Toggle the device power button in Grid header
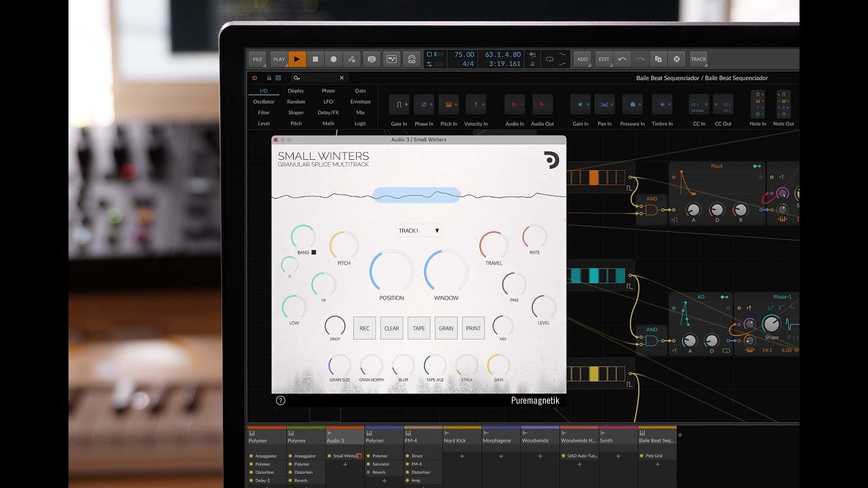Screen dimensions: 868x488 [x=255, y=78]
